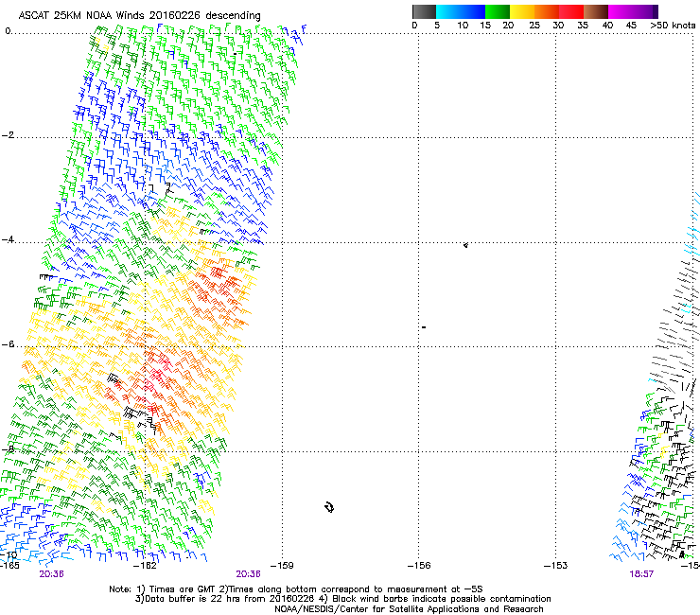This screenshot has width=700, height=615.
Task: Click the '-159' longitude axis label
Action: tap(282, 566)
